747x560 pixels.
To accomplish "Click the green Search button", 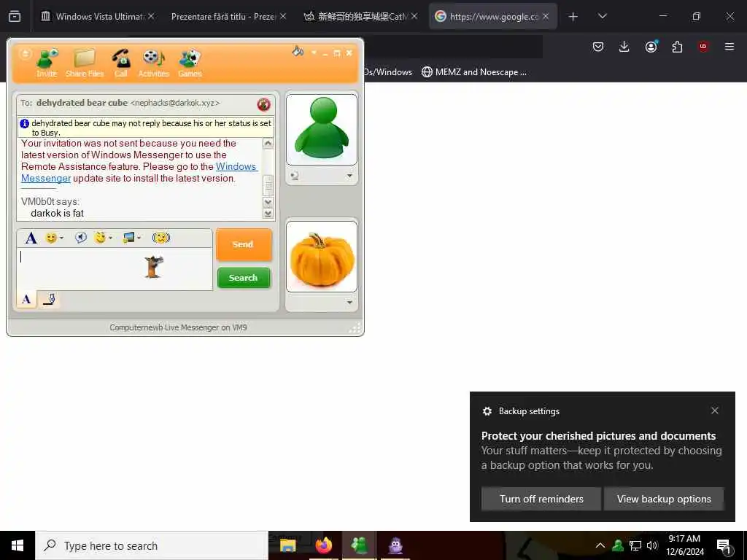I will coord(244,278).
